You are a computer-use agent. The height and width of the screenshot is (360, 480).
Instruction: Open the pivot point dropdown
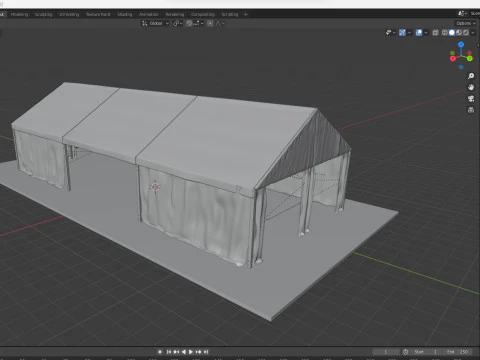tap(177, 23)
